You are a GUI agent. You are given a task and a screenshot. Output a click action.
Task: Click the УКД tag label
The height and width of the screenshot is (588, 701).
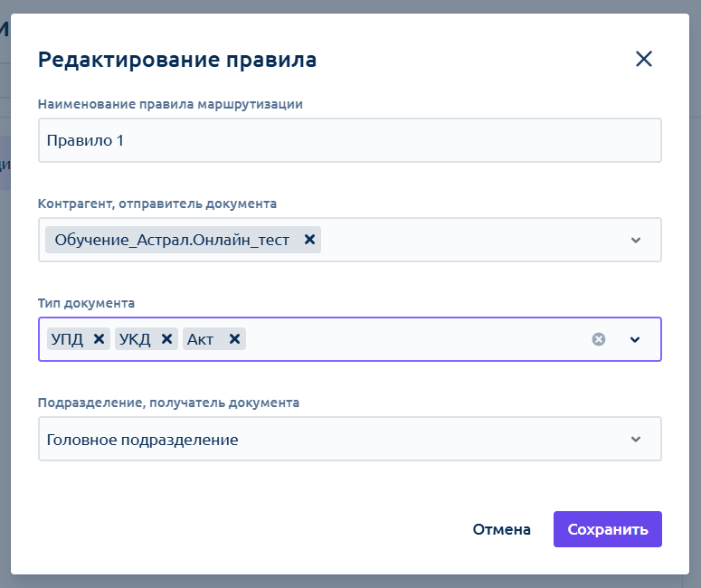pyautogui.click(x=135, y=339)
